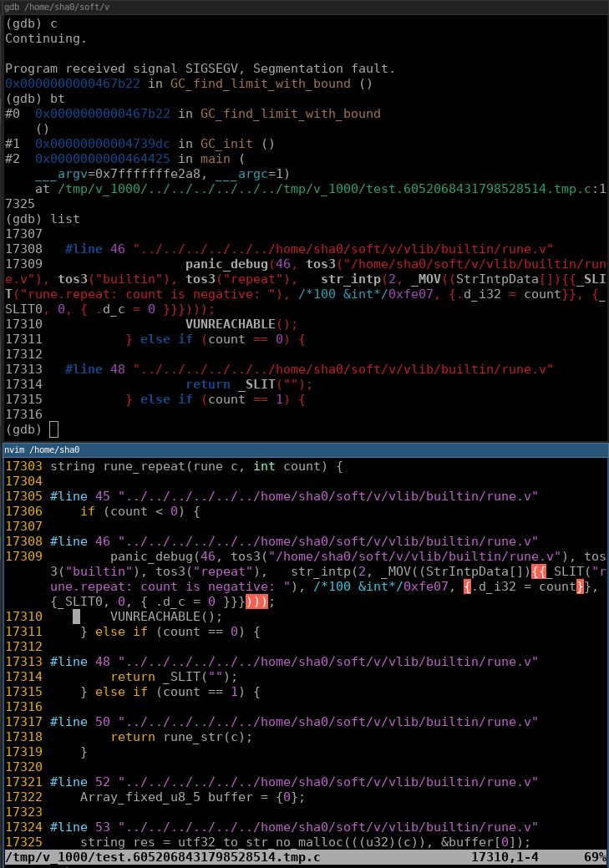The width and height of the screenshot is (609, 868).
Task: Click '(gdb) list' command line
Action: pyautogui.click(x=43, y=219)
